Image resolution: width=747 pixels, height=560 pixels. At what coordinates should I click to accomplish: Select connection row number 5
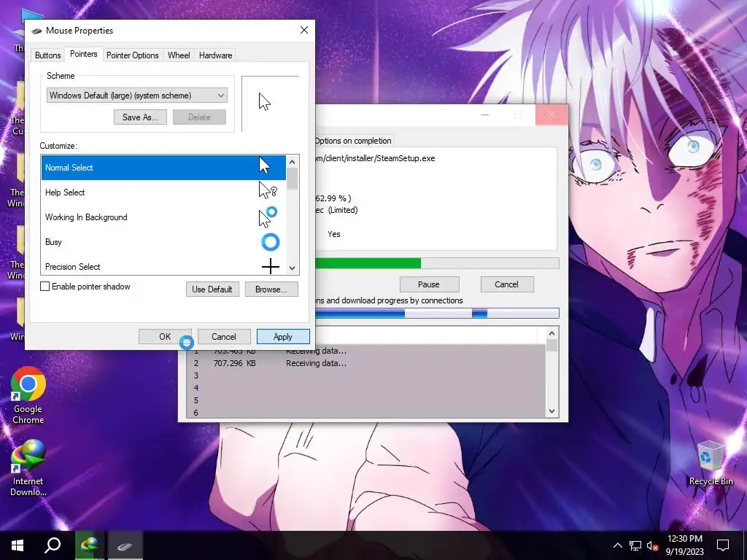point(366,400)
